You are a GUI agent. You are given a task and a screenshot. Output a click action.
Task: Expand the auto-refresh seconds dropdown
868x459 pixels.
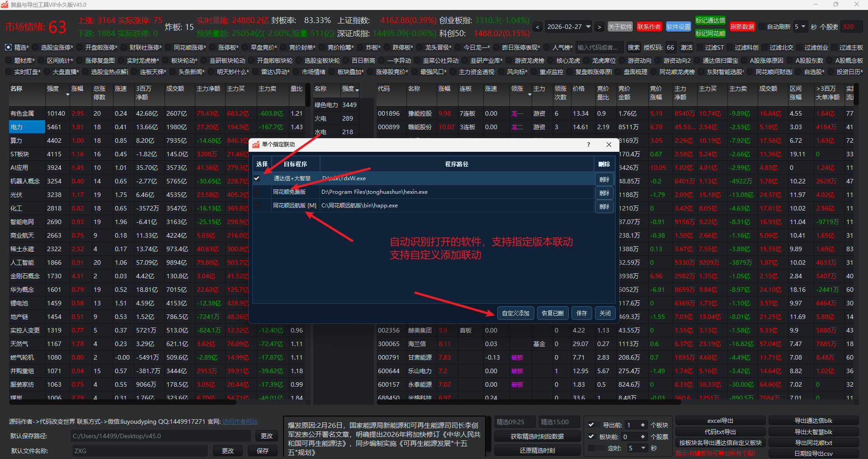pos(803,27)
